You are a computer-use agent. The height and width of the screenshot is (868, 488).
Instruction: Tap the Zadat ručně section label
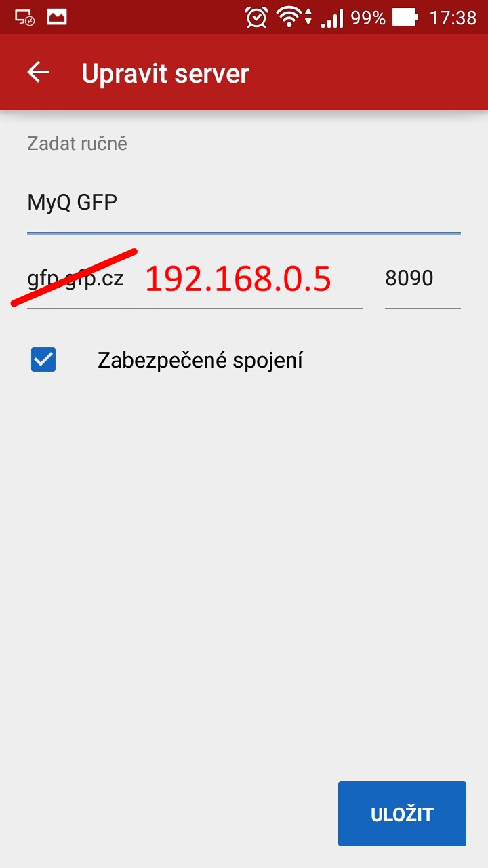tap(77, 144)
